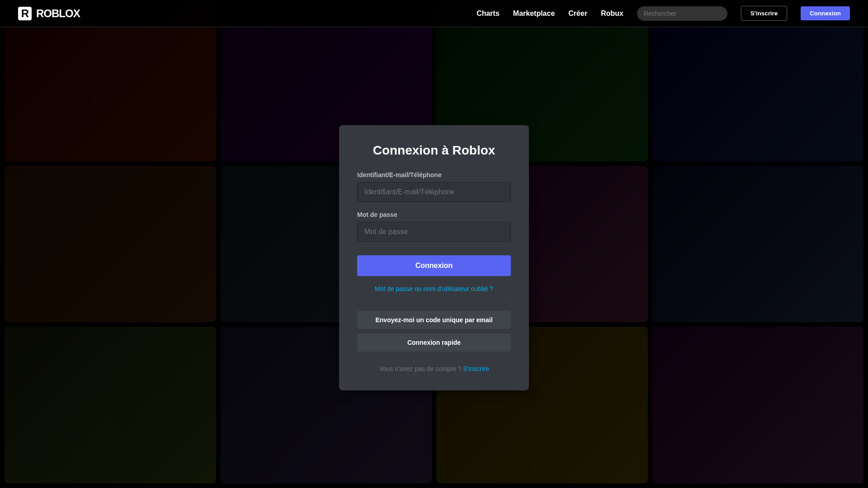This screenshot has height=488, width=868.
Task: Submit the login form Connexion button
Action: click(434, 266)
